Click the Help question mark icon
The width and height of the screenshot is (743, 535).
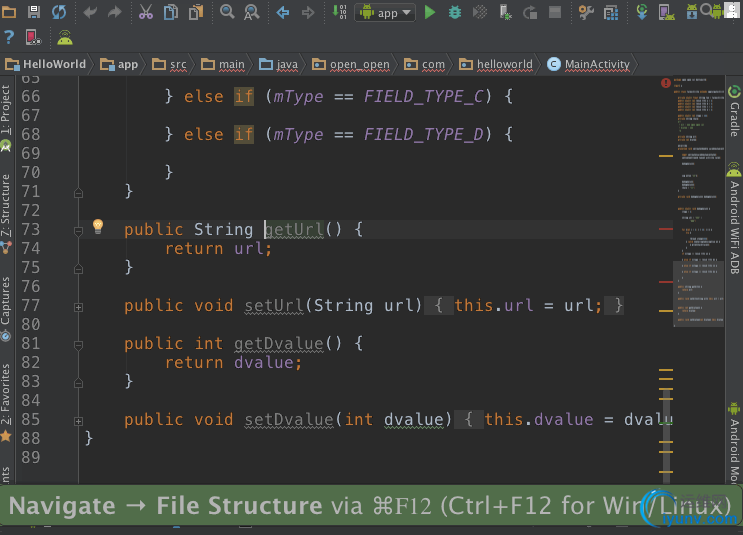9,38
